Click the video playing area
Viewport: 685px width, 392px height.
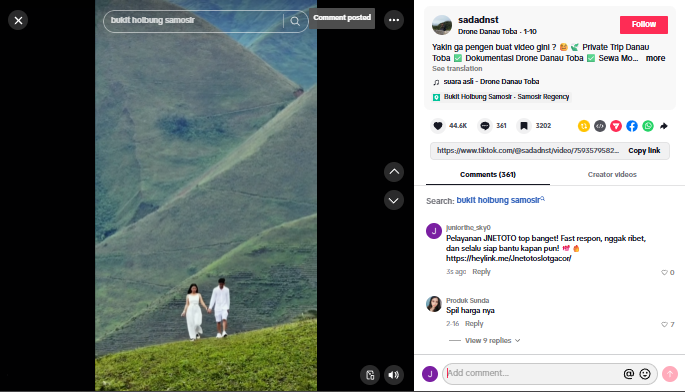point(206,195)
